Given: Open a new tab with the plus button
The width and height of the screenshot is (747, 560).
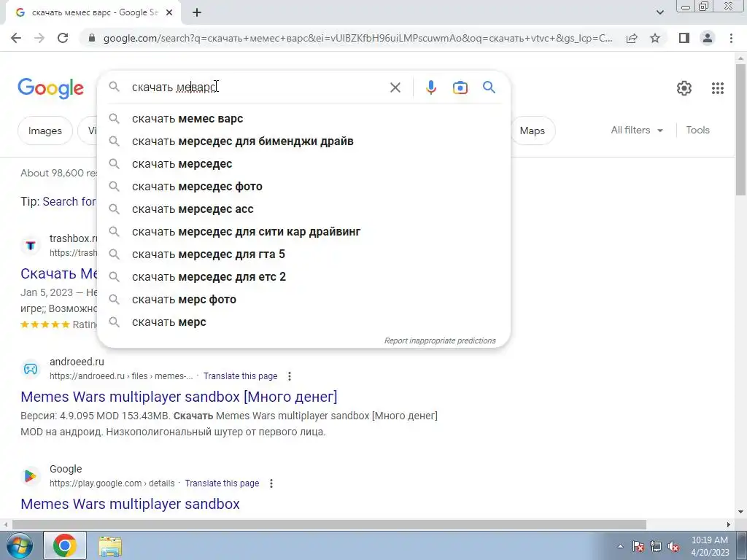Looking at the screenshot, I should point(197,13).
